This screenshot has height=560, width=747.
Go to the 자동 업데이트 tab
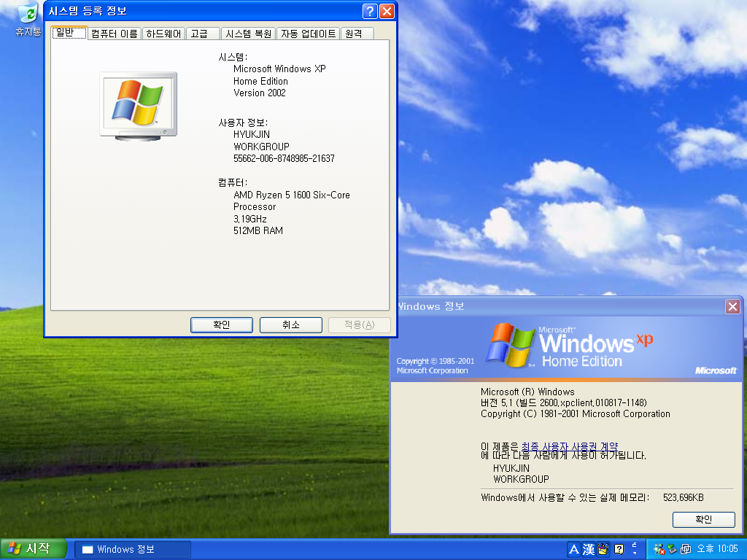[309, 34]
